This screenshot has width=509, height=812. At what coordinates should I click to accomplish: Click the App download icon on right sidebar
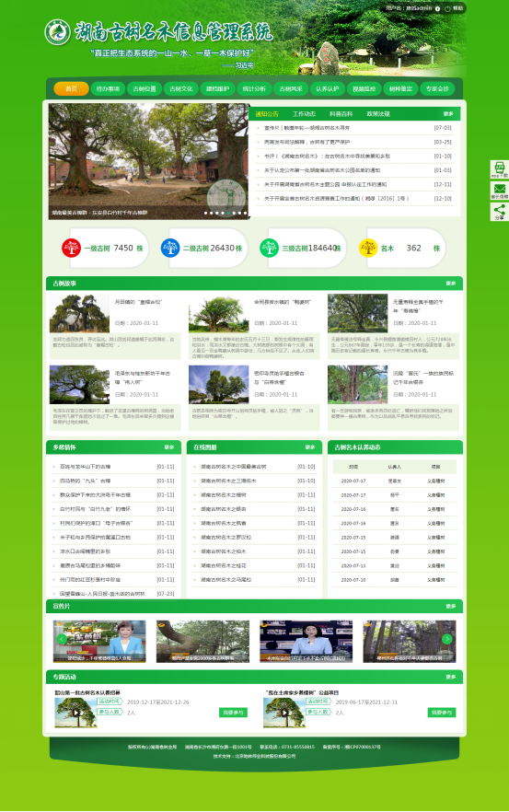(x=500, y=169)
